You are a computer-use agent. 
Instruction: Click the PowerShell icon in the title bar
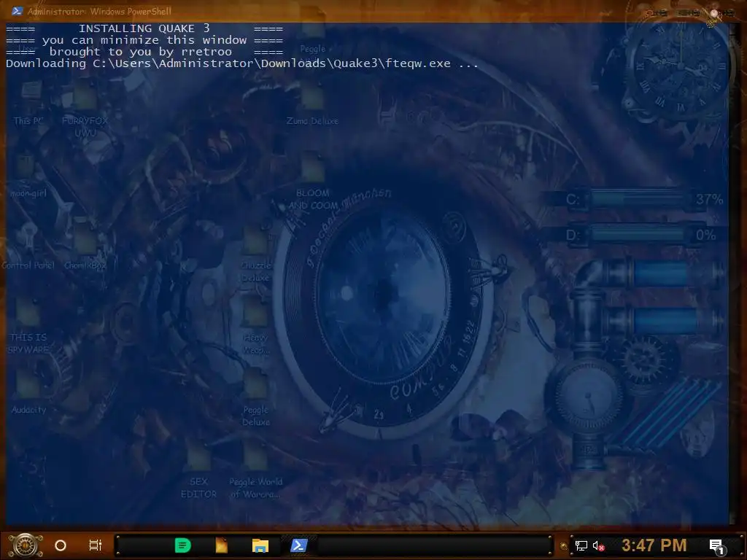[17, 10]
